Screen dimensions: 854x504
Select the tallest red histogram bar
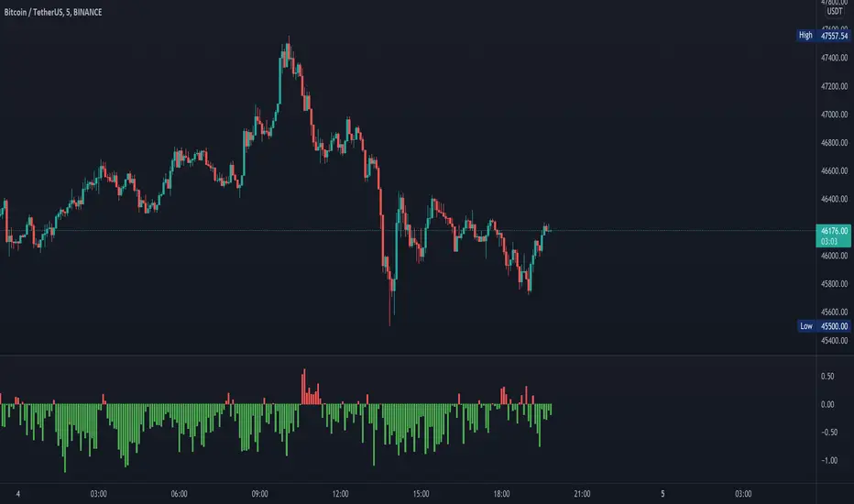[x=303, y=387]
